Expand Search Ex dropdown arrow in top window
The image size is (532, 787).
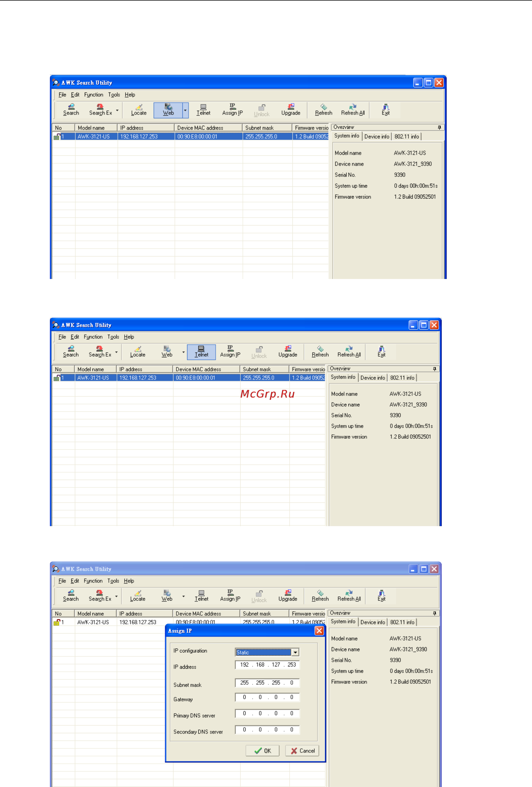point(117,110)
